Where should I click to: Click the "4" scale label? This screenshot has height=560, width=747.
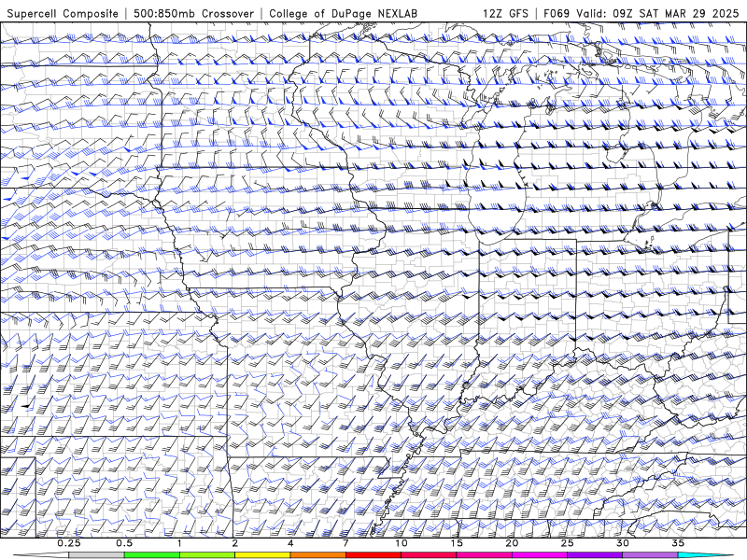click(290, 543)
